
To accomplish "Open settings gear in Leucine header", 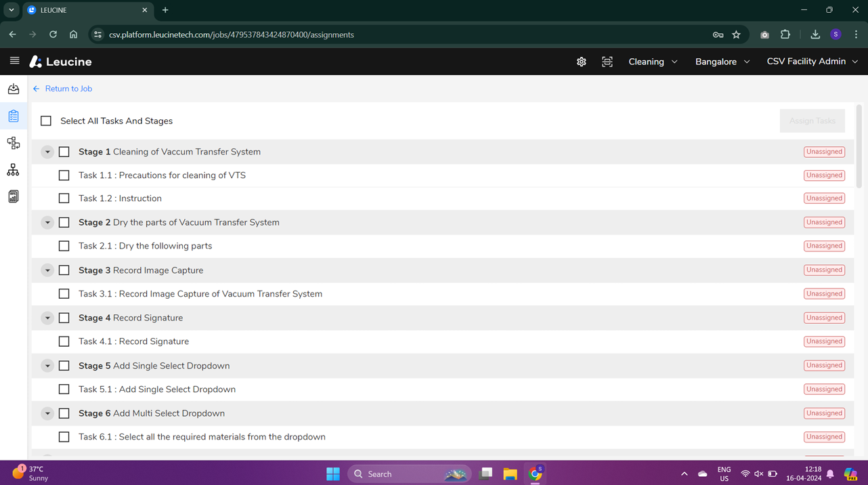I will coord(582,62).
